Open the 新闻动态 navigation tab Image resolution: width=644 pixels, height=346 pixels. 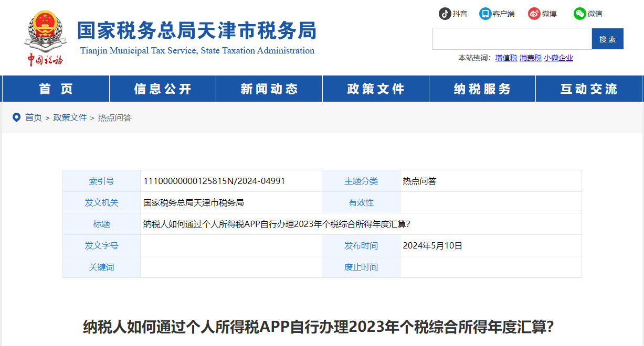(x=269, y=89)
